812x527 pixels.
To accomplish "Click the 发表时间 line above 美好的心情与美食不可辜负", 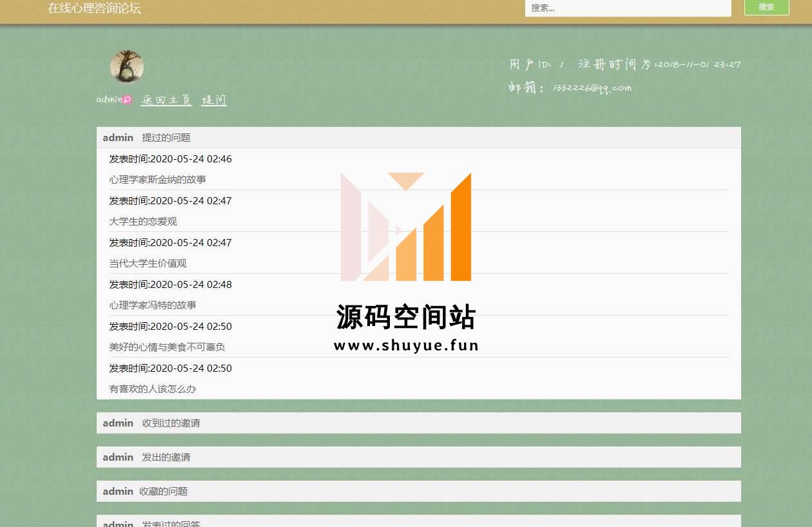I will point(170,327).
